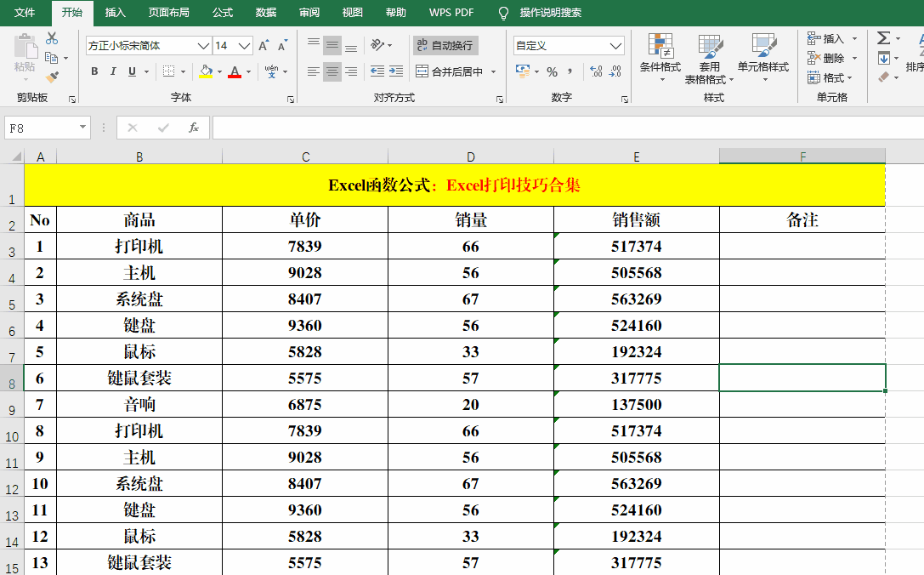The height and width of the screenshot is (575, 924).
Task: Open the 字体 font settings dialog launcher
Action: (x=291, y=100)
